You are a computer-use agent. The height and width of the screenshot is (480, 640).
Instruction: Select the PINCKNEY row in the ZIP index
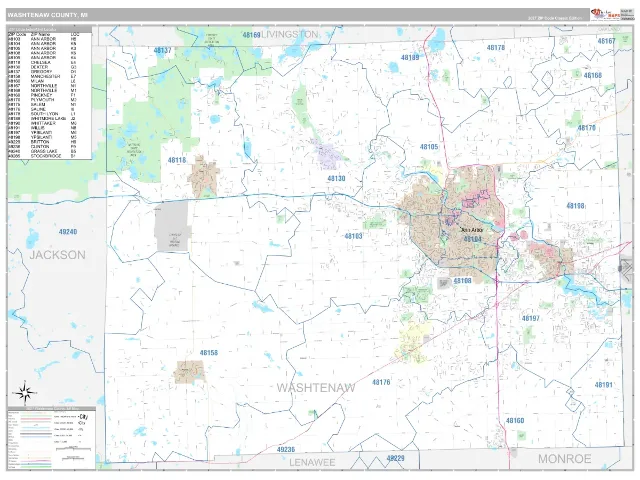(42, 95)
